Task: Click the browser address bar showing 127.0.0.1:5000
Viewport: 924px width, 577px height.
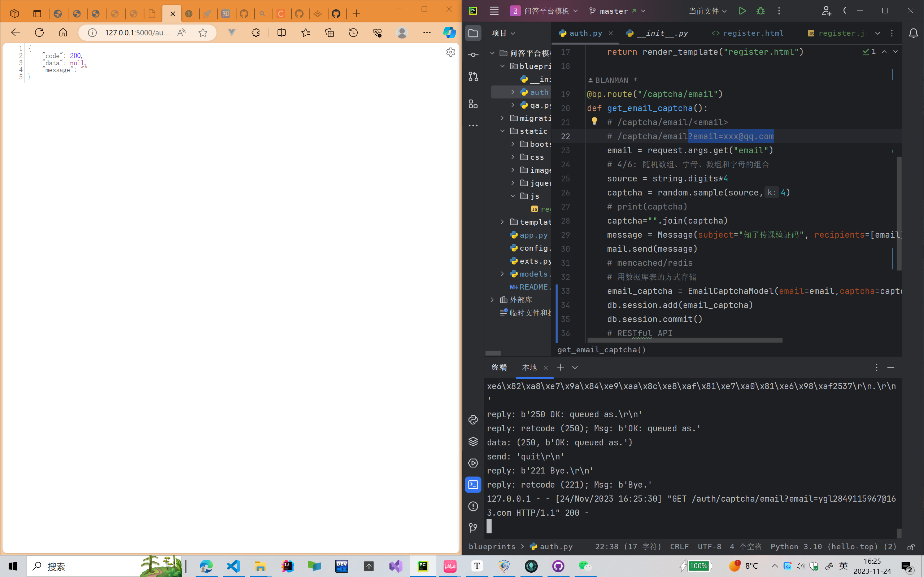Action: coord(137,33)
